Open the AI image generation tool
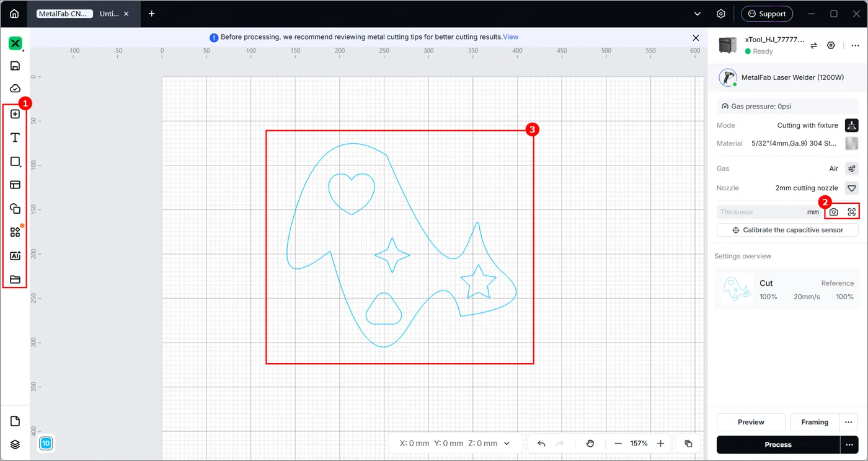Viewport: 868px width, 461px height. pos(15,255)
